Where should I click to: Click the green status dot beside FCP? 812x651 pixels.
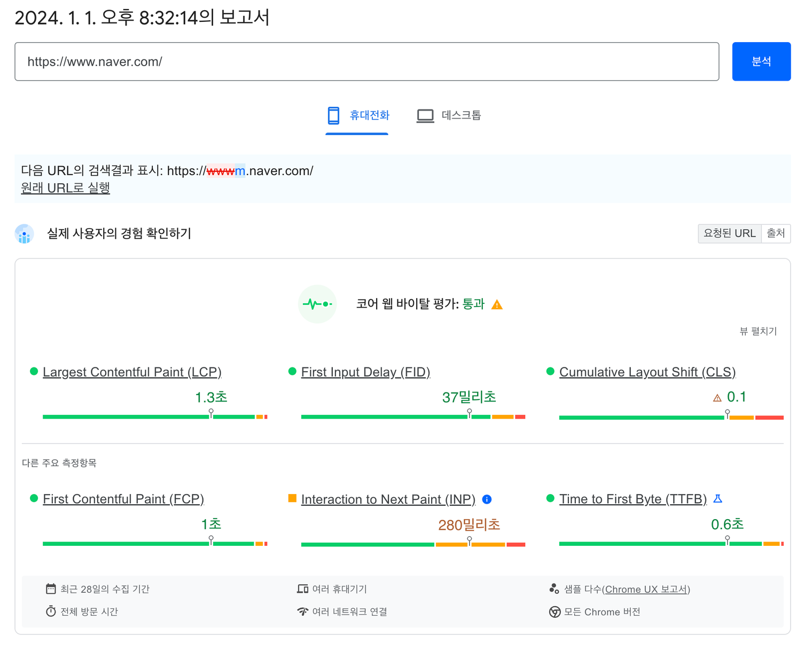pos(34,498)
